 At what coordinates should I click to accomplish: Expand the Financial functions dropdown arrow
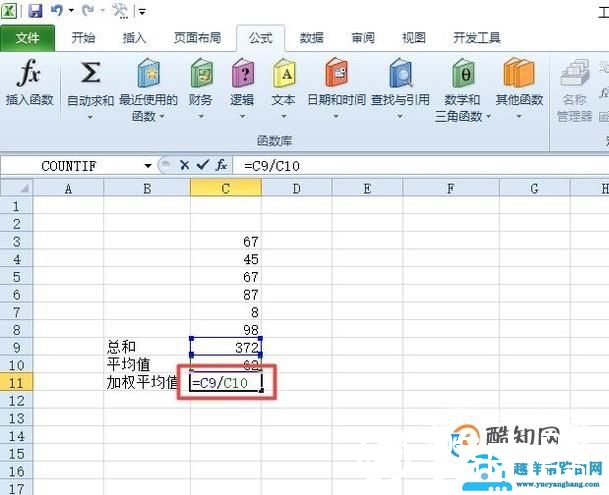201,116
